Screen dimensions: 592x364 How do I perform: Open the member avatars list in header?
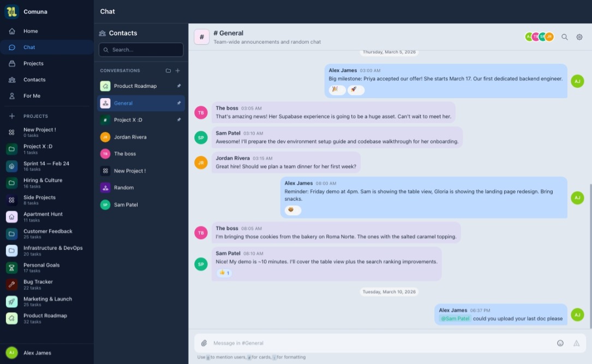539,37
